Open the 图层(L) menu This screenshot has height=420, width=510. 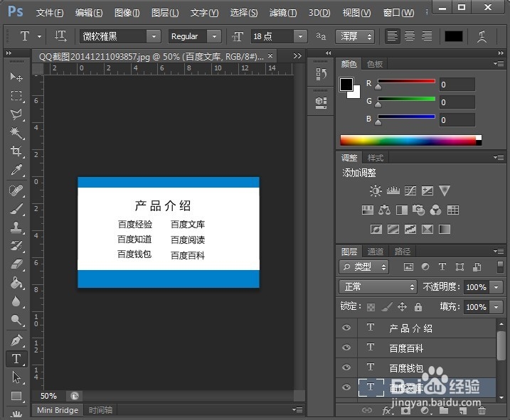pyautogui.click(x=165, y=13)
